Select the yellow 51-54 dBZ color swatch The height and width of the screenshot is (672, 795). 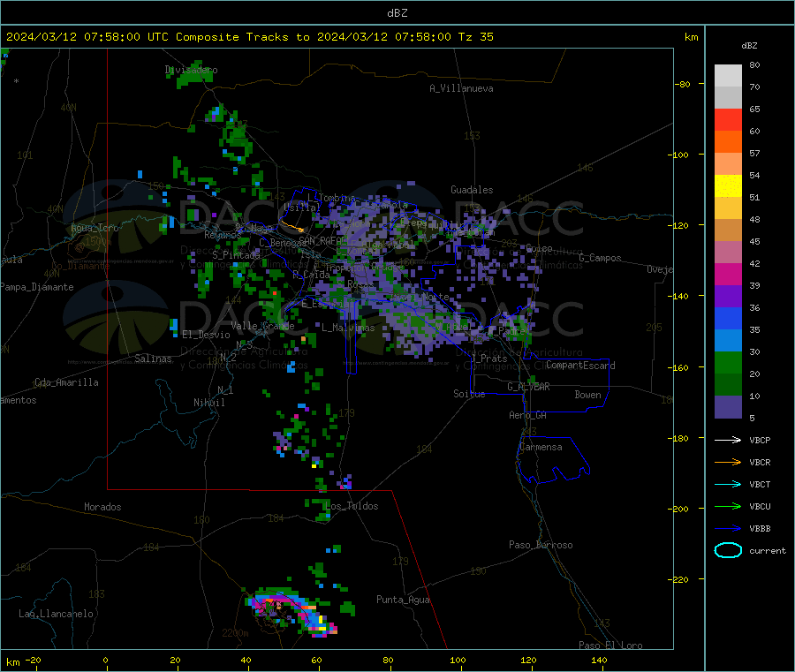[728, 186]
